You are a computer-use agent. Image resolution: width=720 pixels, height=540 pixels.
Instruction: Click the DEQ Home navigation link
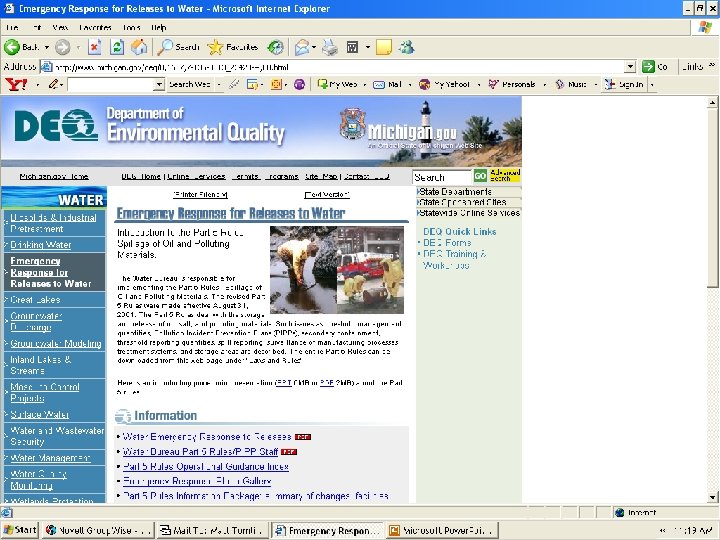(x=141, y=176)
